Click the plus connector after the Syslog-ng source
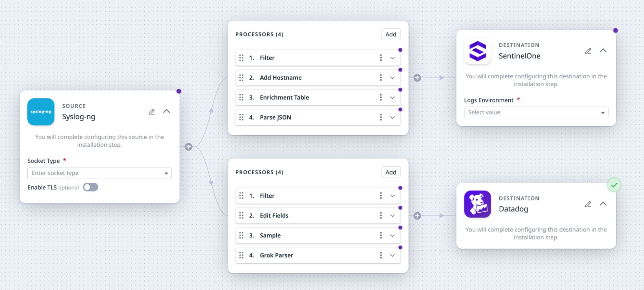 point(188,146)
